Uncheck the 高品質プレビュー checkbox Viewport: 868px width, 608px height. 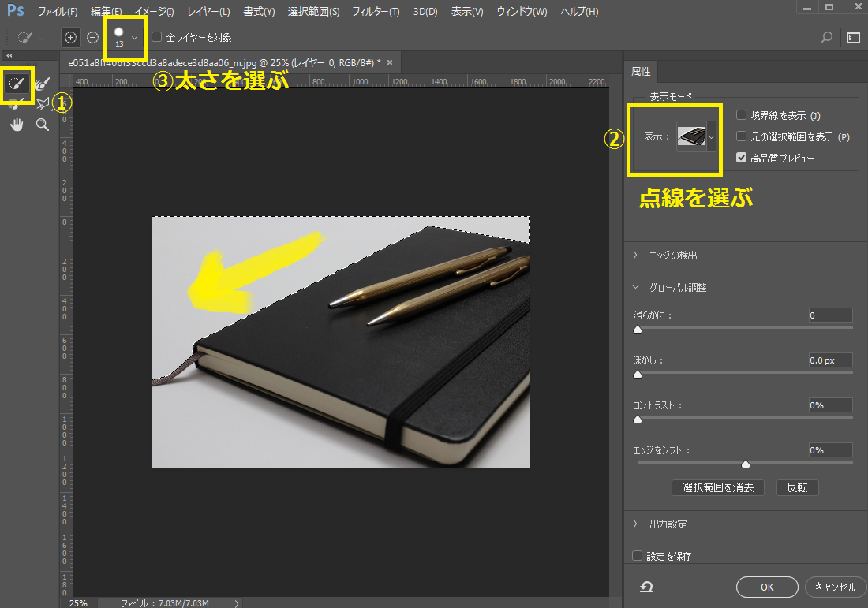point(741,158)
